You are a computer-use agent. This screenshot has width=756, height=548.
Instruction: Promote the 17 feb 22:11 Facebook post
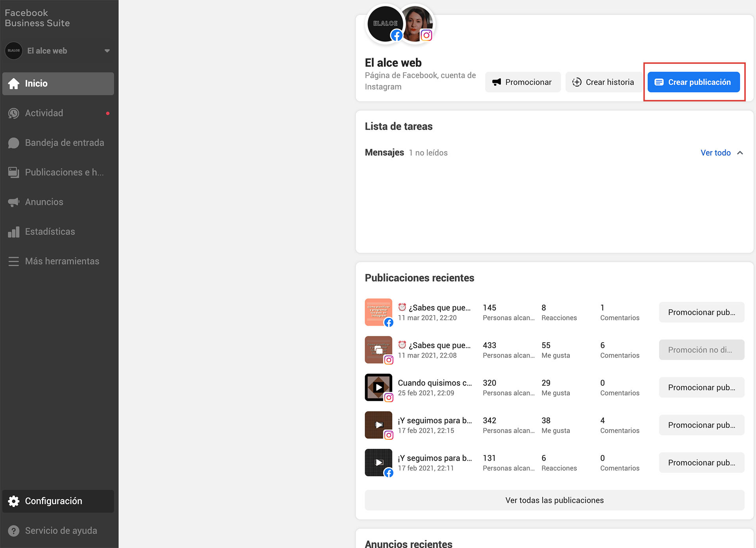pyautogui.click(x=702, y=463)
